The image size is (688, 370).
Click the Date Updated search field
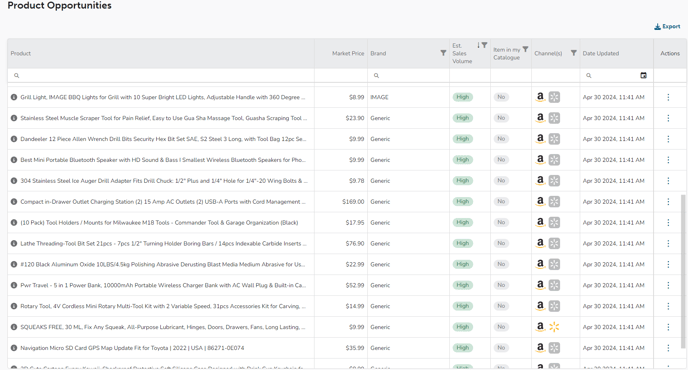tap(611, 75)
